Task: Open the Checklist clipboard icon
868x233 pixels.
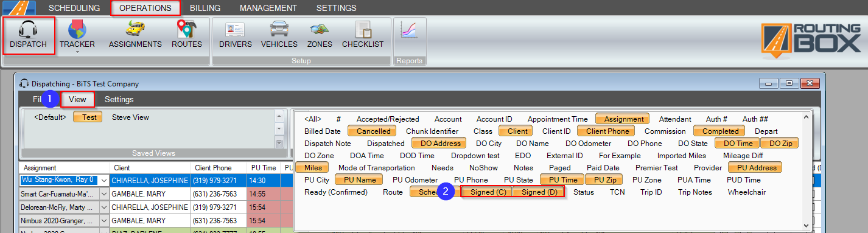Action: [363, 29]
